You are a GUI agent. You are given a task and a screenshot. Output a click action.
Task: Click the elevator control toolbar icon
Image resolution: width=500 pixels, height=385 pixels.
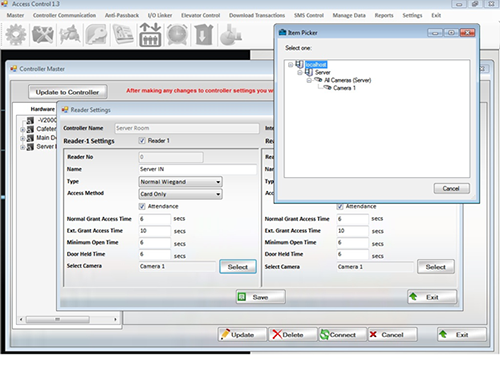pos(150,34)
